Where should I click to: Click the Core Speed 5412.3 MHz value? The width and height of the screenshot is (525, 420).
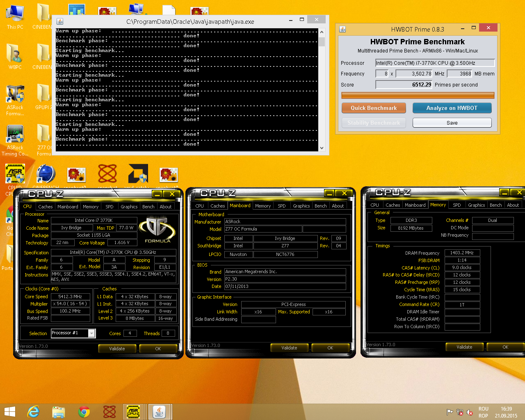(70, 297)
